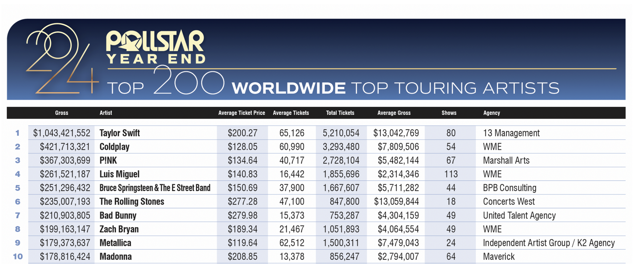Click agency Concerts West
This screenshot has width=644, height=273.
[x=509, y=201]
